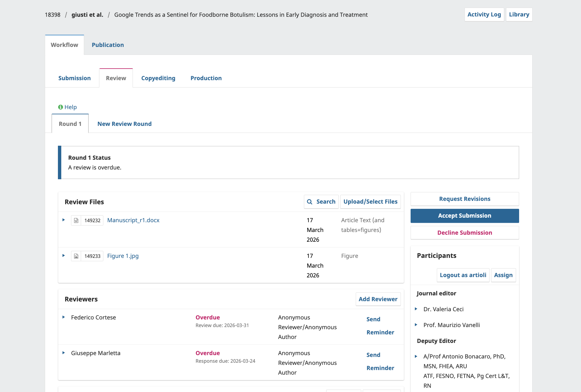Open the Manuscript_r1.docx file link
This screenshot has height=392, width=581.
[x=133, y=220]
